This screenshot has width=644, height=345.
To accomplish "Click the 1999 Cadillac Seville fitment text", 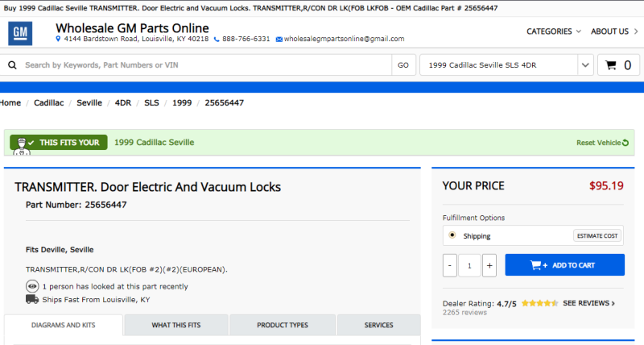I will (154, 143).
